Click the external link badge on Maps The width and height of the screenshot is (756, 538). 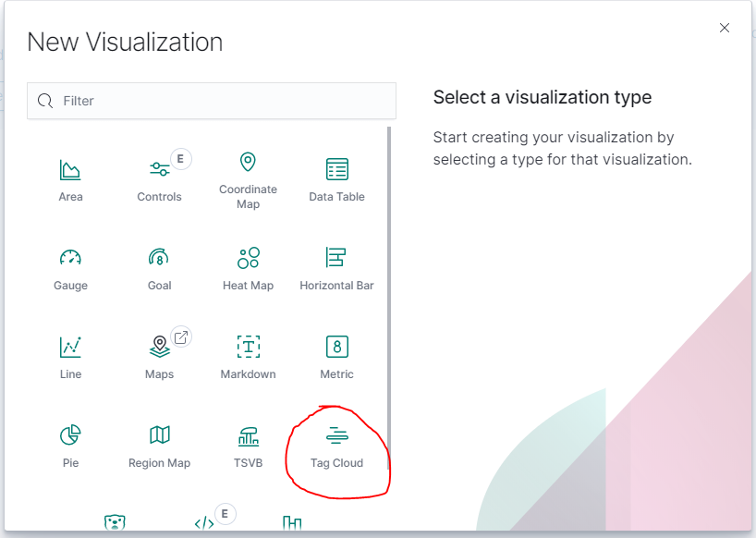tap(181, 337)
